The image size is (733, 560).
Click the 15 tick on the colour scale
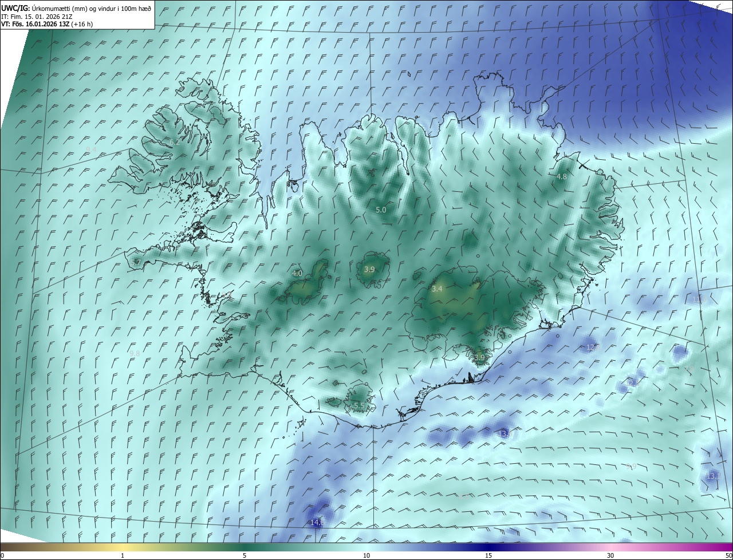[x=488, y=555]
